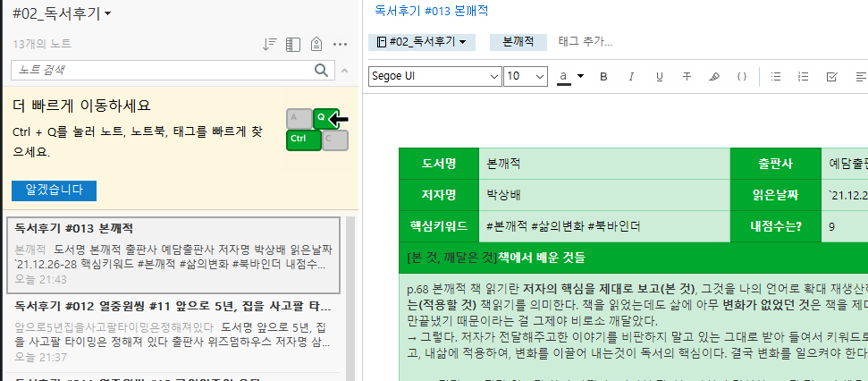The height and width of the screenshot is (381, 868).
Task: Click the 박상배 author cell
Action: (604, 195)
